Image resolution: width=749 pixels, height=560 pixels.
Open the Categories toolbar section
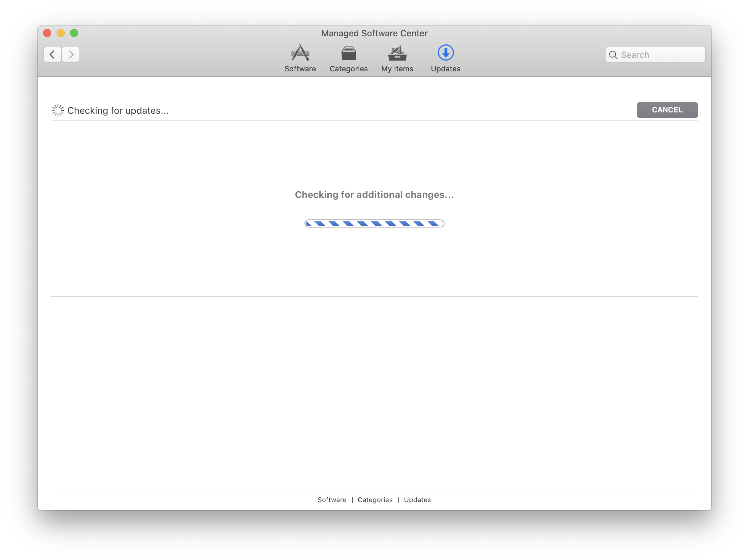(349, 58)
